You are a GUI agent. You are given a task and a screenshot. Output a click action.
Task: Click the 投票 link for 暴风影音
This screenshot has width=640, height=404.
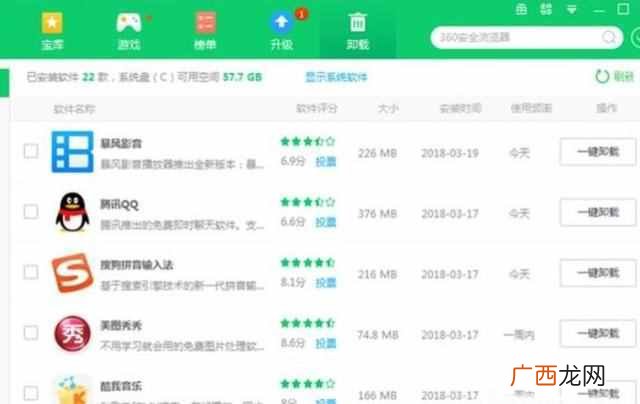(326, 162)
